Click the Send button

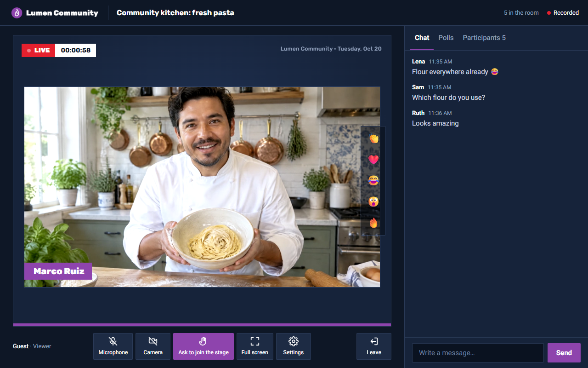[564, 353]
